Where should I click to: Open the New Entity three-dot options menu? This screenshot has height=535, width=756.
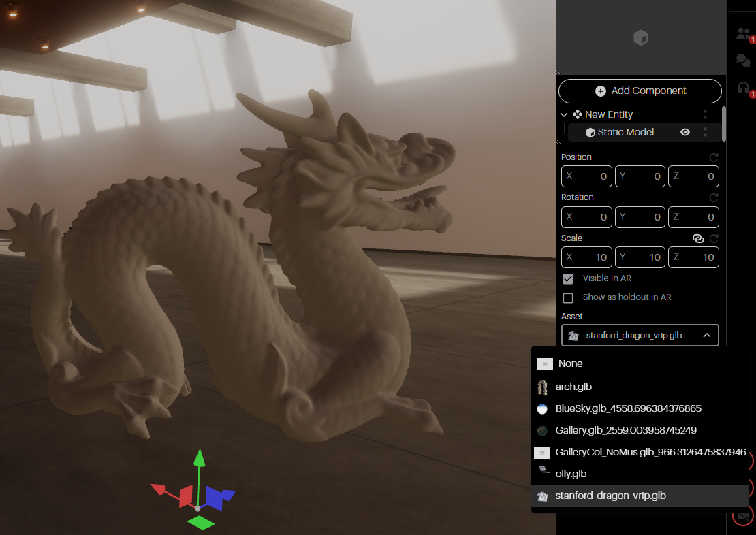coord(705,114)
